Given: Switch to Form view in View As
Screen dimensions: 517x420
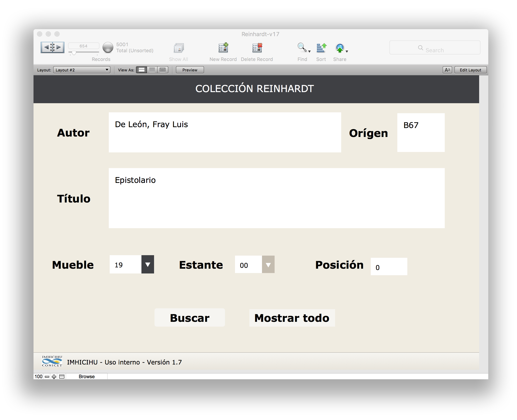Looking at the screenshot, I should [x=142, y=70].
